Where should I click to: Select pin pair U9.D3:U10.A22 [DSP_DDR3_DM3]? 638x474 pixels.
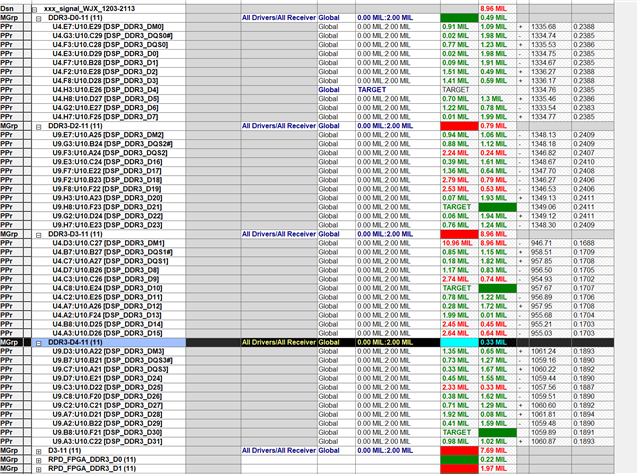pos(108,351)
